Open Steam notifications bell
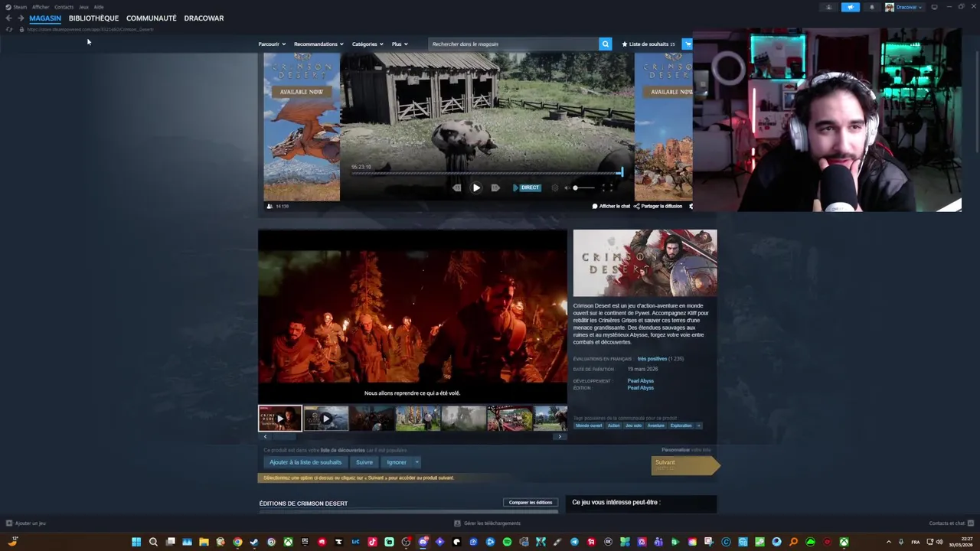The image size is (980, 551). (x=871, y=7)
